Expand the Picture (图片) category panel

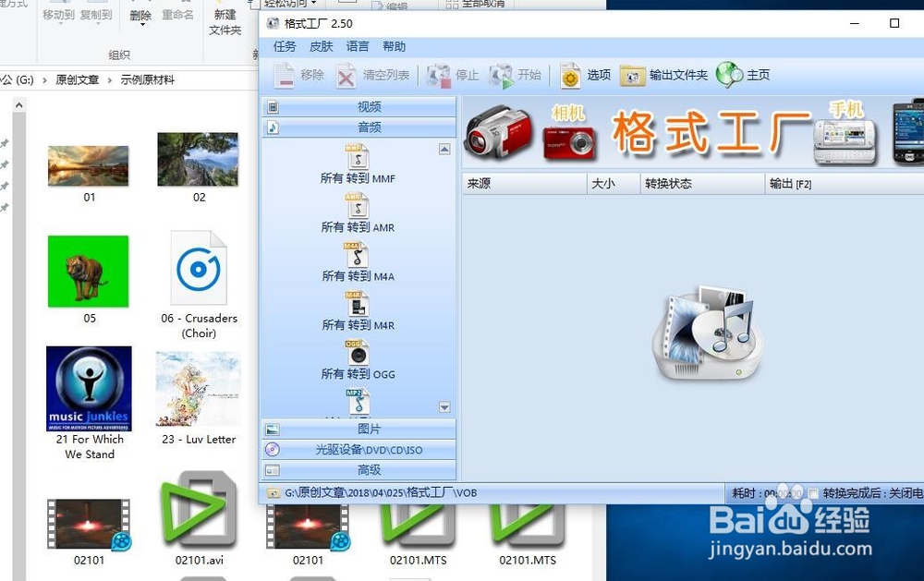(x=359, y=429)
